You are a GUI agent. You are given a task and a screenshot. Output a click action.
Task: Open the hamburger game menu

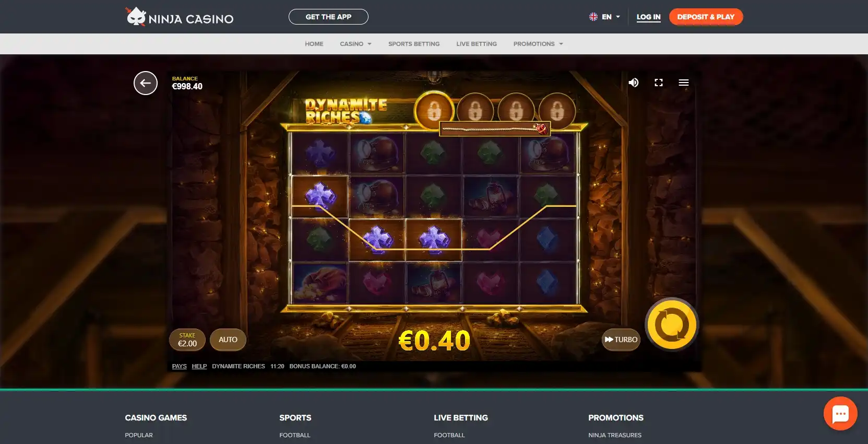pyautogui.click(x=684, y=83)
